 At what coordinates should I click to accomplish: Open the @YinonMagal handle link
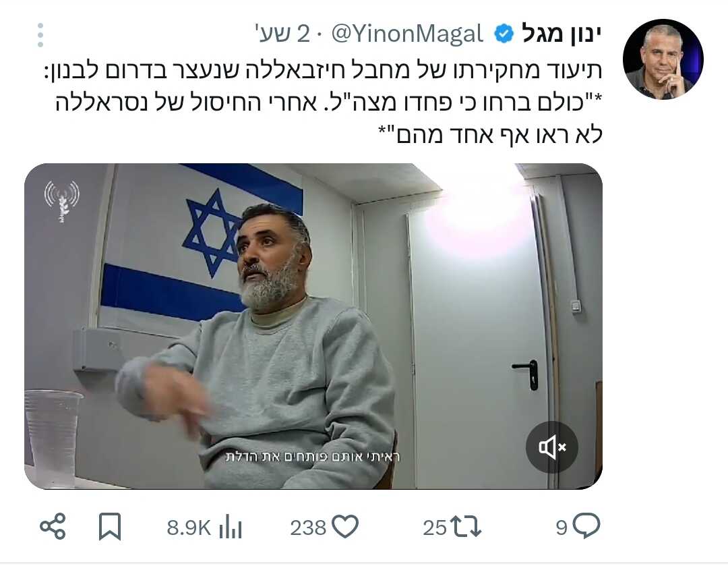[x=407, y=34]
